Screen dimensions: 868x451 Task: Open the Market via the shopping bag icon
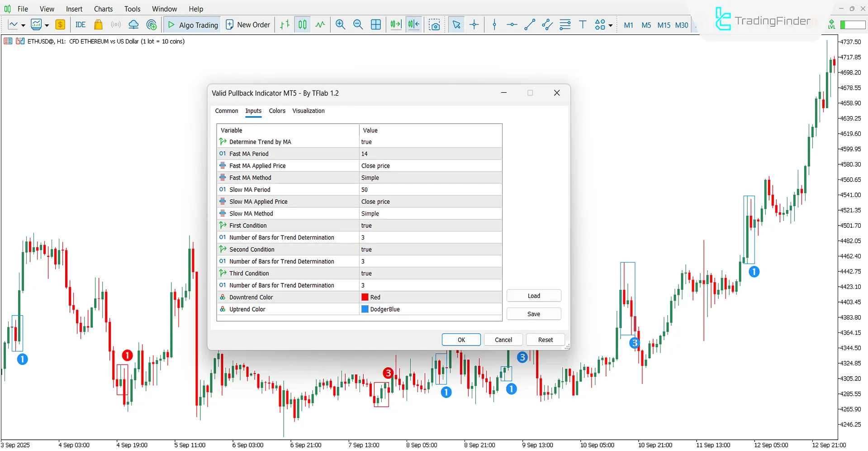(x=98, y=24)
